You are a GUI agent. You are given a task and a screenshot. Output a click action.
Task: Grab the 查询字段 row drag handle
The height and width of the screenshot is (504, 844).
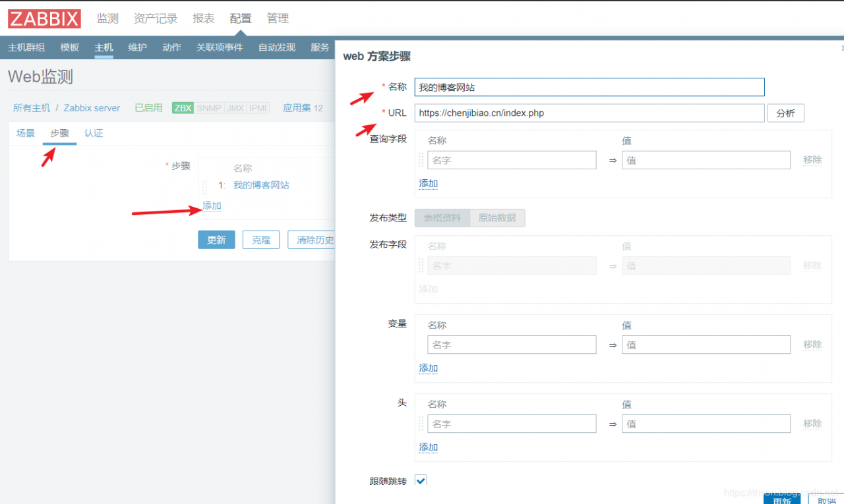[x=421, y=160]
